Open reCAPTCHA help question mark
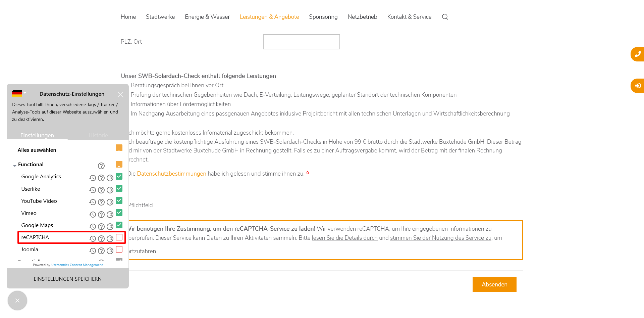The width and height of the screenshot is (644, 318). tap(101, 239)
